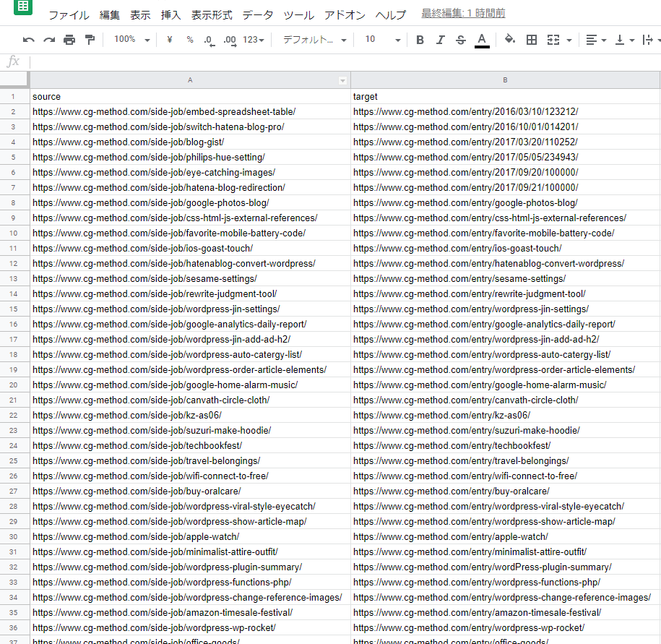Toggle bold formatting
Viewport: 661px width, 644px height.
[420, 40]
